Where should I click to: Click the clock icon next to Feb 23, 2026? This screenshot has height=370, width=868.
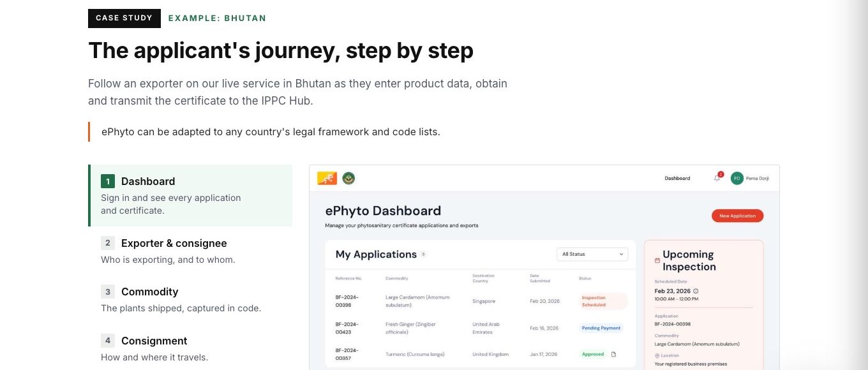pos(696,291)
